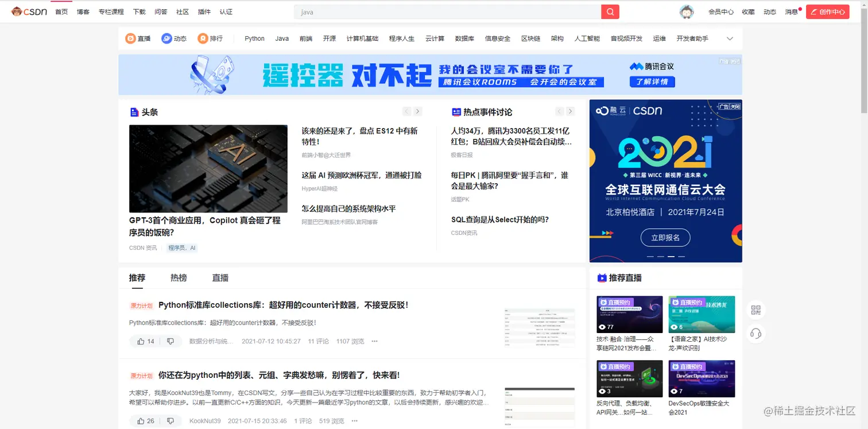Open the 问答 navigation item
The height and width of the screenshot is (429, 868).
(x=161, y=12)
